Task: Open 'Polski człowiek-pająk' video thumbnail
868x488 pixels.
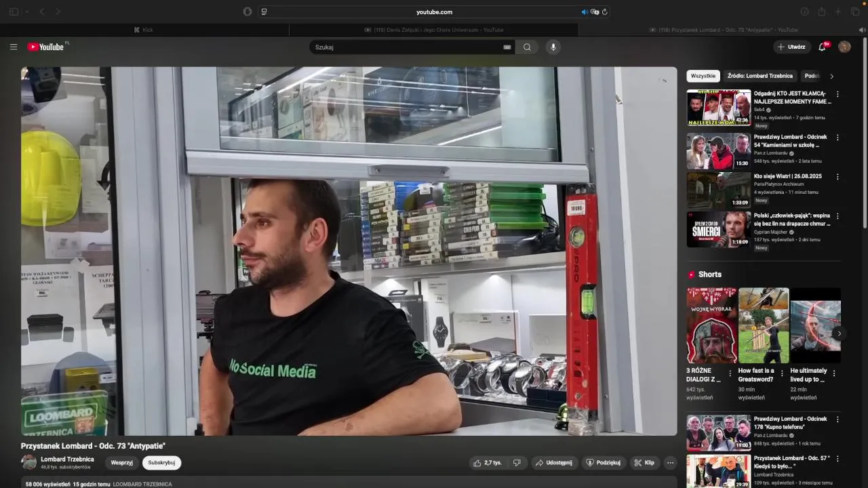Action: pos(719,229)
